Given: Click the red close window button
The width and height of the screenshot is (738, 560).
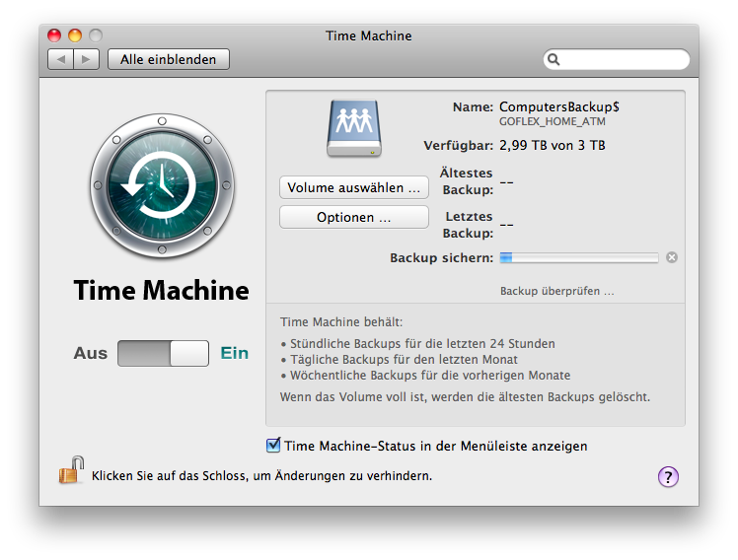Looking at the screenshot, I should (54, 35).
